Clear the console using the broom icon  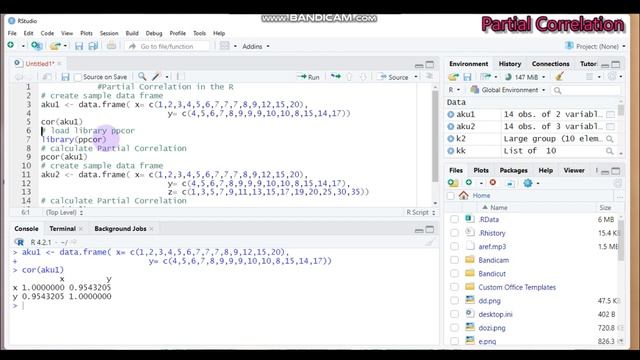pos(429,242)
